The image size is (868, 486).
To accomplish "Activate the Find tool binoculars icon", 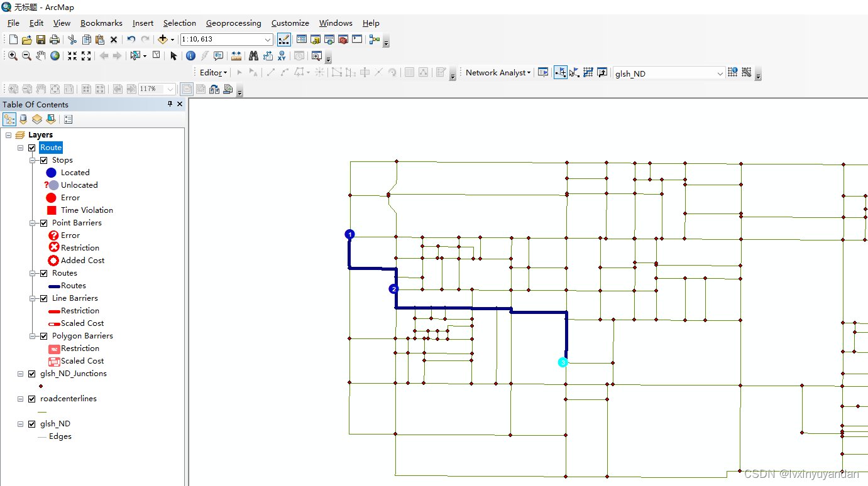I will tap(253, 56).
